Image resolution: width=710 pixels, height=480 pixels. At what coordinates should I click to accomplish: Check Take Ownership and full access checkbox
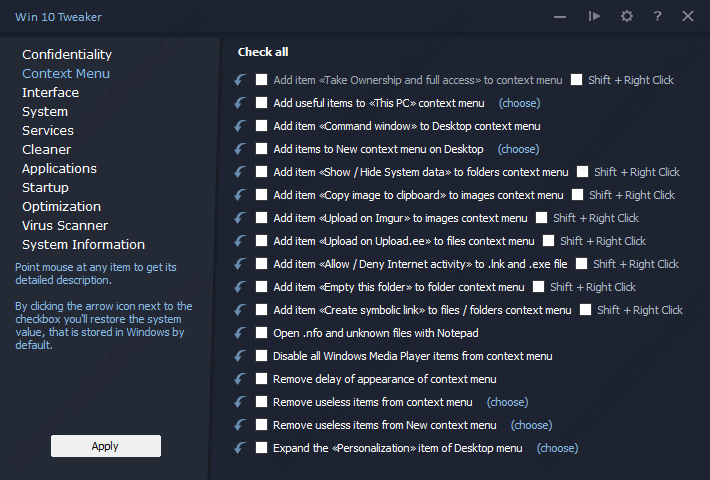point(261,80)
